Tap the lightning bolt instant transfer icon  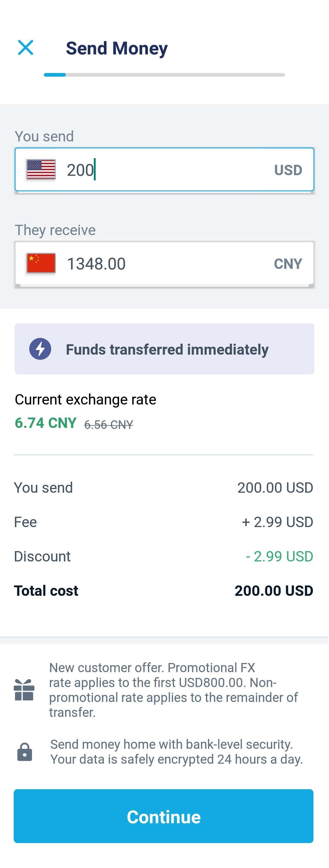coord(40,349)
